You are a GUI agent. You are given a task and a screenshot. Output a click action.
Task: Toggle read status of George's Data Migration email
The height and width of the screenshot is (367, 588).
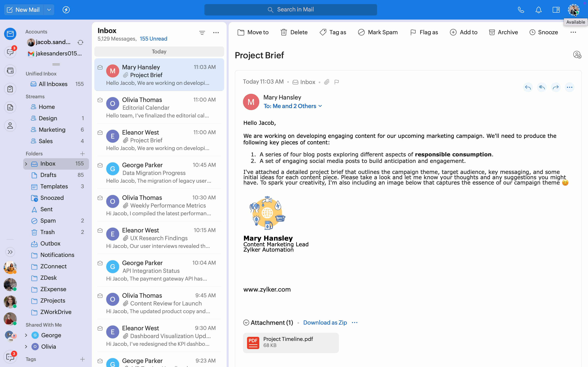tap(100, 165)
